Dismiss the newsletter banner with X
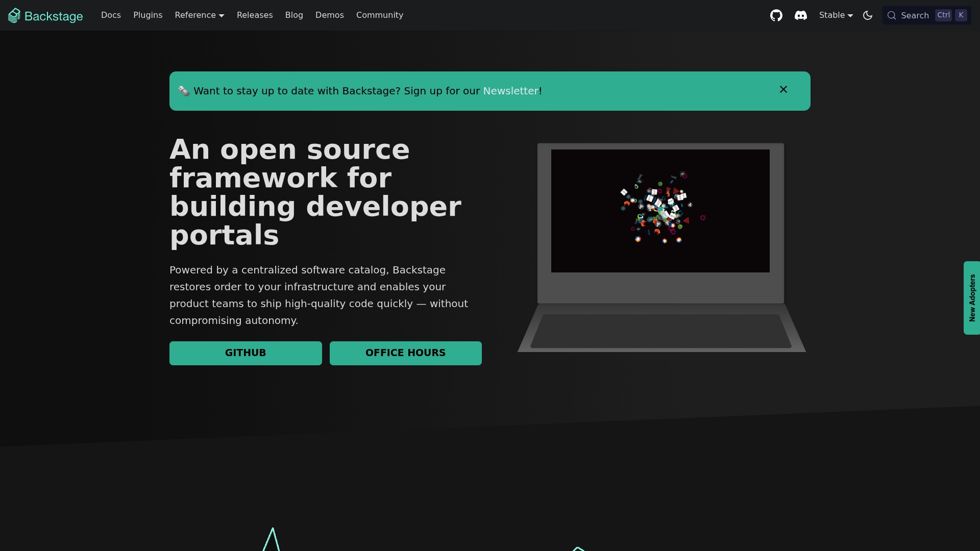Image resolution: width=980 pixels, height=551 pixels. 783,90
